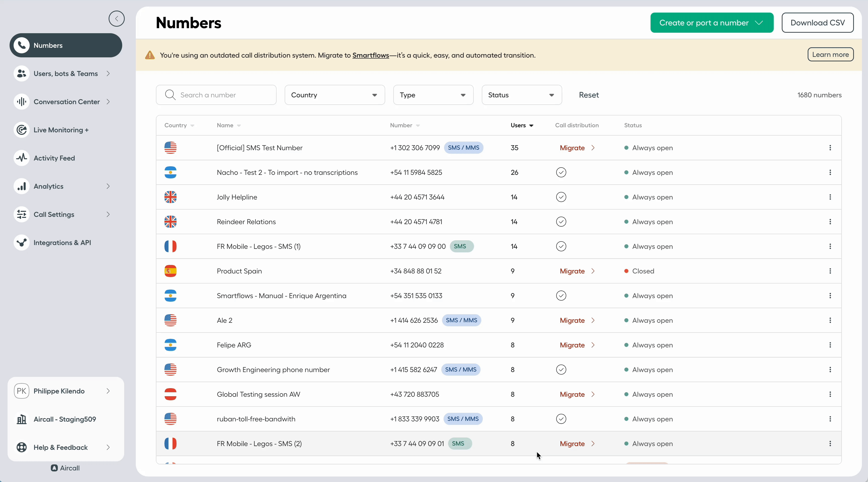Click the Analytics bar chart icon

(22, 186)
